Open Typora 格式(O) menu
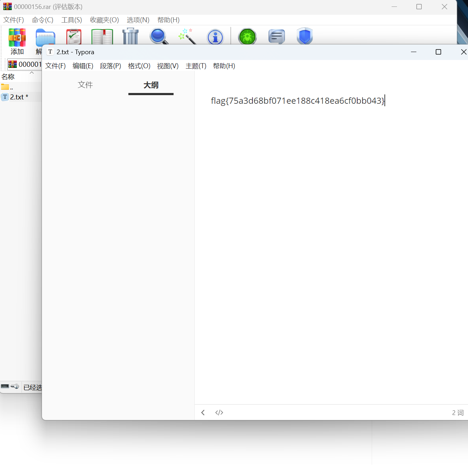Screen dimensions: 468x476 coord(139,66)
